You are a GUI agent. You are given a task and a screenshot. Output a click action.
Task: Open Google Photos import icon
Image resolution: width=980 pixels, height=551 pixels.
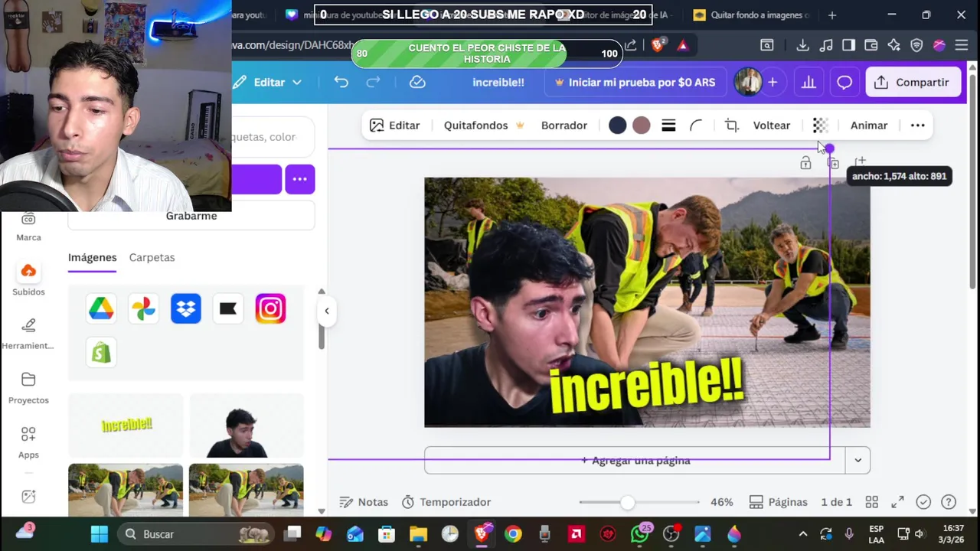[143, 308]
